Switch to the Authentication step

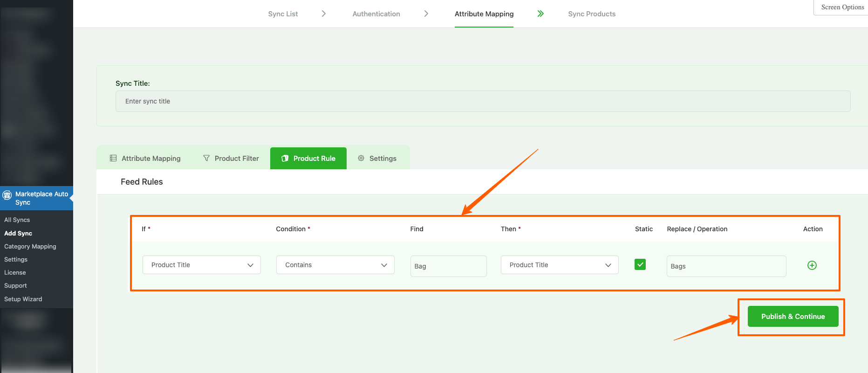(376, 14)
